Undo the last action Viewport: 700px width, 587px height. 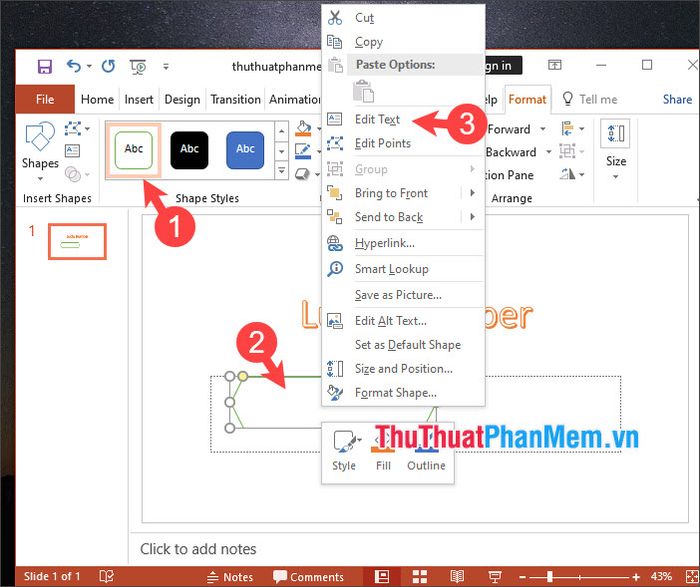click(74, 66)
